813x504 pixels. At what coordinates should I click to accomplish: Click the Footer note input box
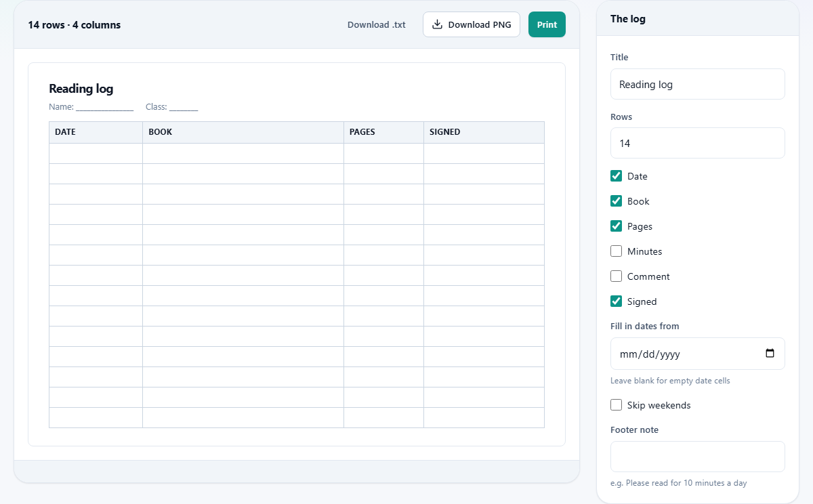[x=698, y=457]
